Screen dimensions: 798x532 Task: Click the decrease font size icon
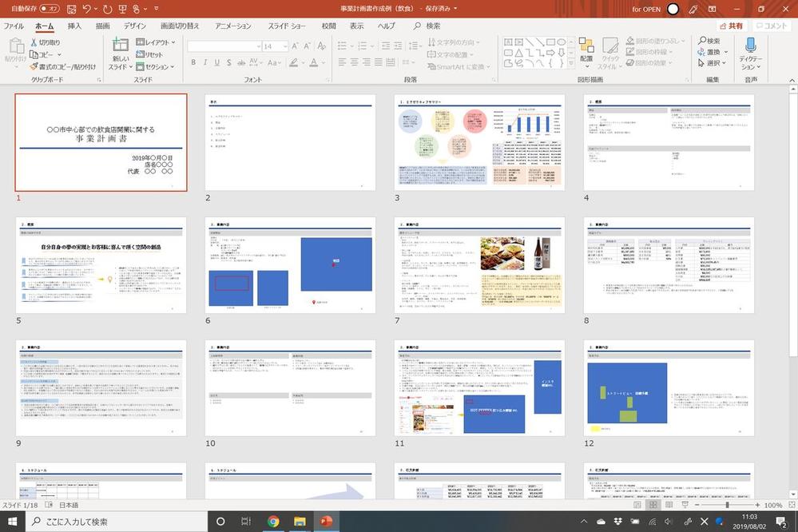pyautogui.click(x=307, y=46)
